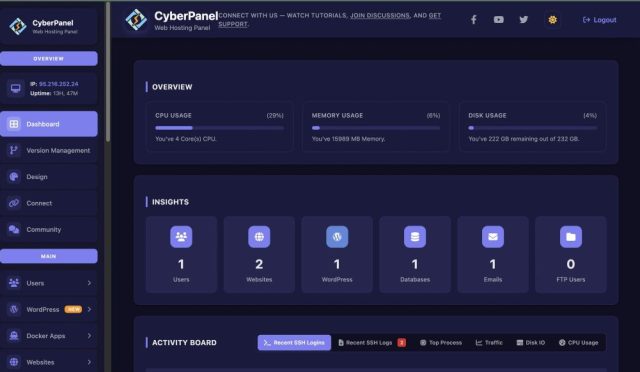
Task: Click the Uptime value in sidebar
Action: [x=65, y=94]
